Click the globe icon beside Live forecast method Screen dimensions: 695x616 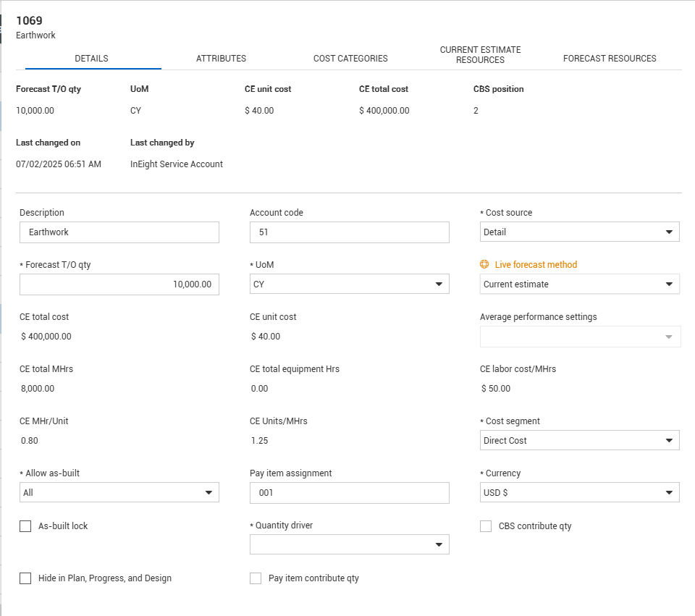pos(485,265)
